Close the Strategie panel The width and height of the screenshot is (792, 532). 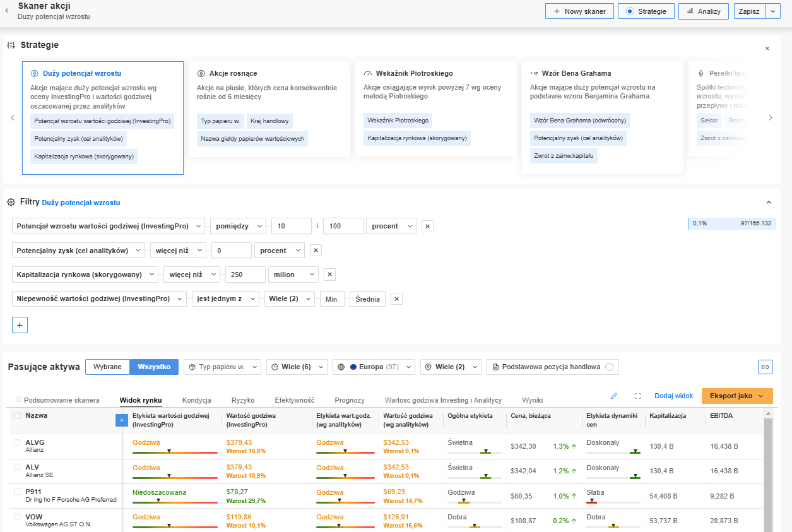point(767,49)
